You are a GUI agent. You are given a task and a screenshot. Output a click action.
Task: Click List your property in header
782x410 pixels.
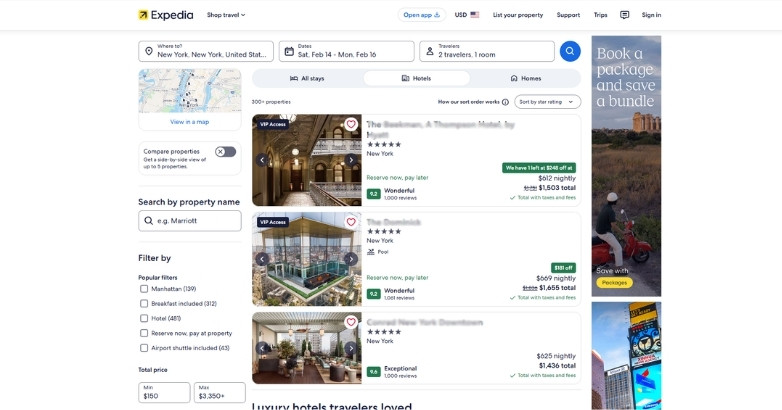tap(518, 15)
